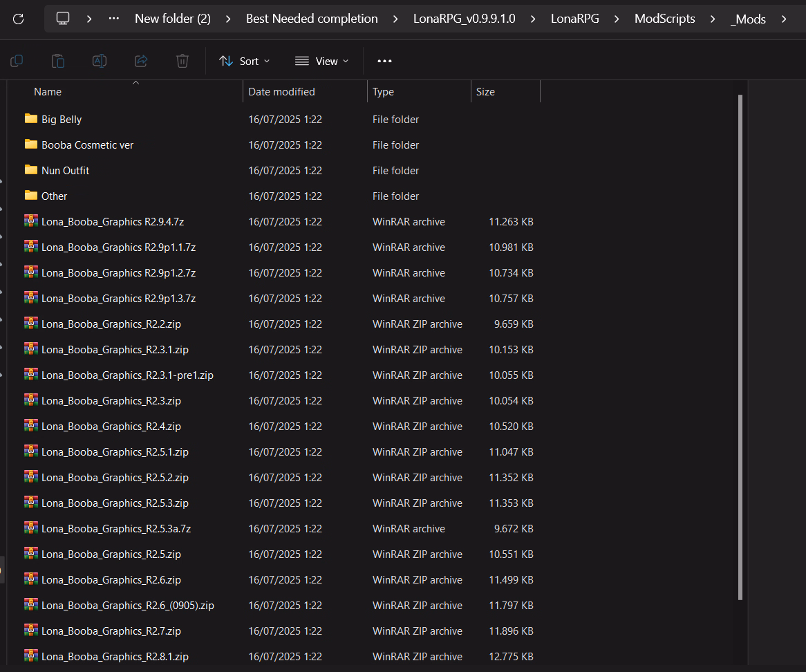Sort files by Size column header
The height and width of the screenshot is (672, 806).
pos(485,92)
